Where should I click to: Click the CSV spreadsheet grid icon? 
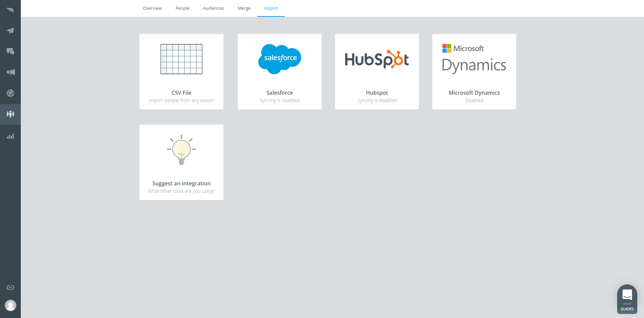181,59
